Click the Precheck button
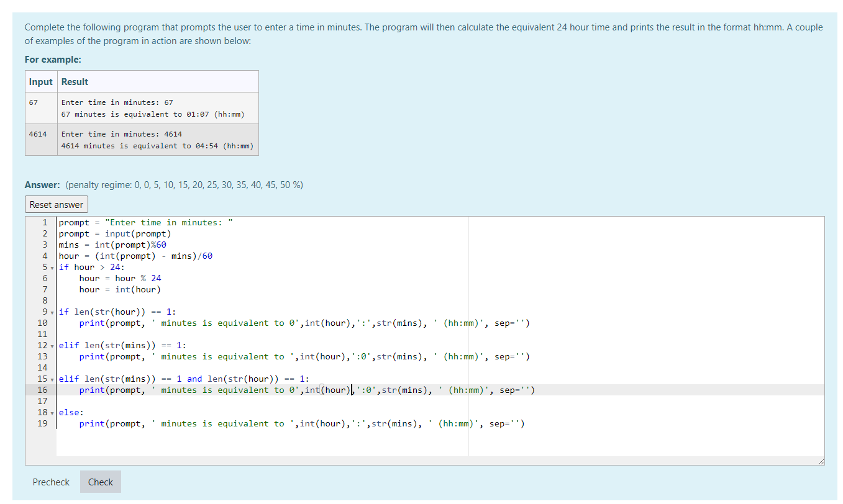 coord(51,482)
